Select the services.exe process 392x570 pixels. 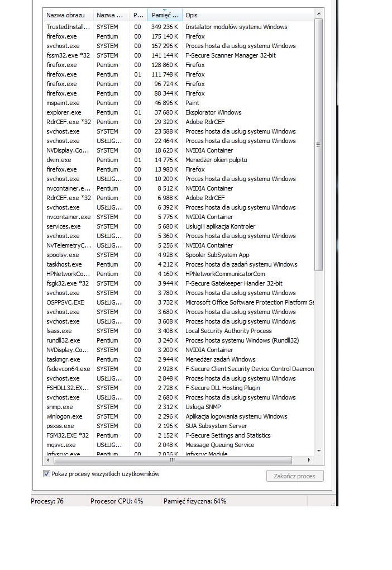[178, 226]
